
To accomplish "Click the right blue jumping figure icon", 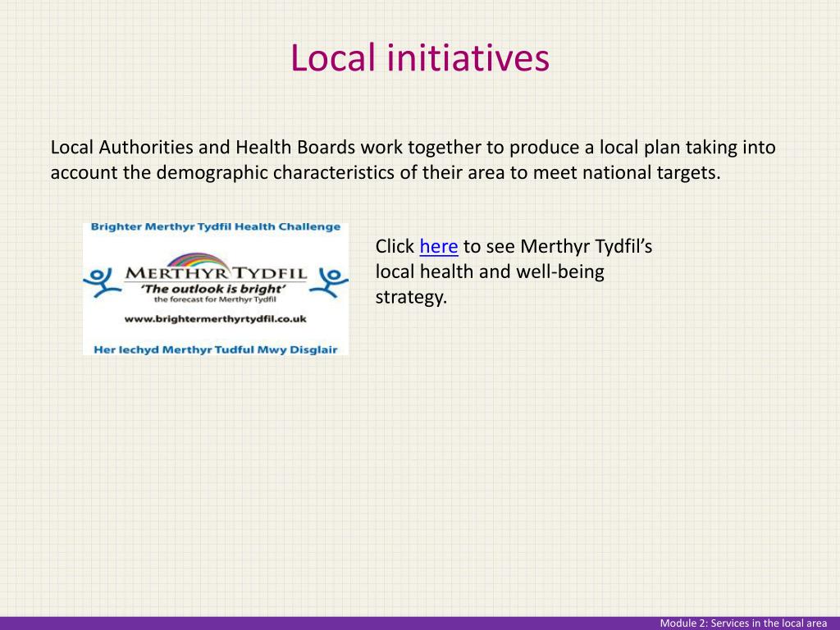I will point(329,282).
